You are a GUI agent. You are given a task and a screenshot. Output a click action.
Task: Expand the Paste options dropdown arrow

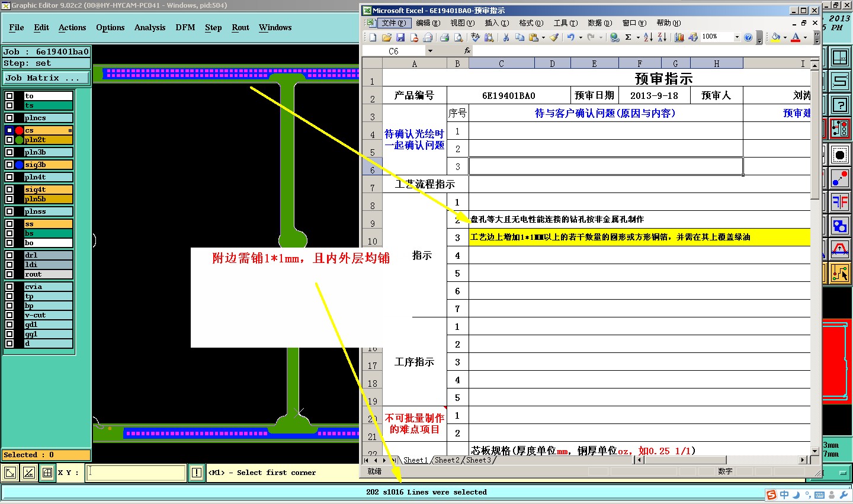(x=543, y=37)
